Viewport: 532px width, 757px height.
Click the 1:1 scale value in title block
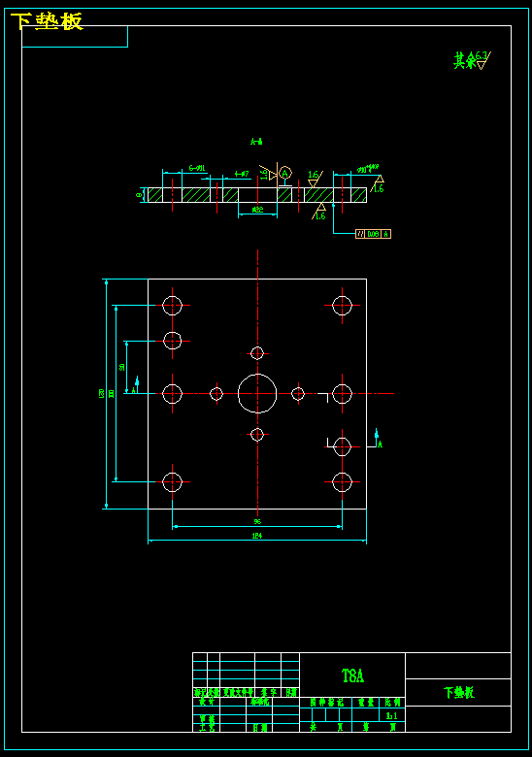(x=391, y=716)
